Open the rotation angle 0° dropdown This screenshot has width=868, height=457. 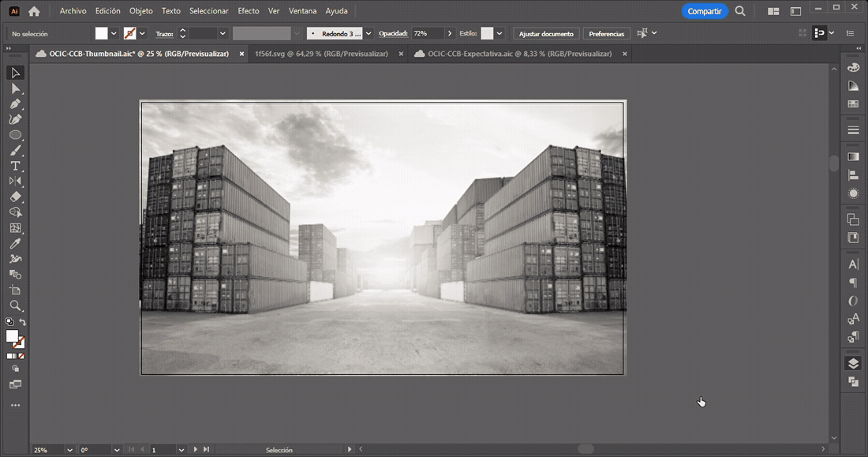117,450
